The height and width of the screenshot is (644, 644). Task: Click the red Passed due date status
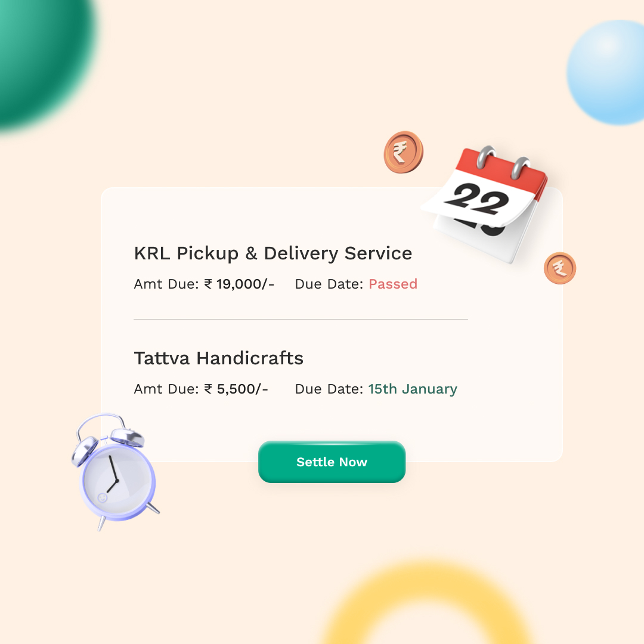tap(392, 284)
